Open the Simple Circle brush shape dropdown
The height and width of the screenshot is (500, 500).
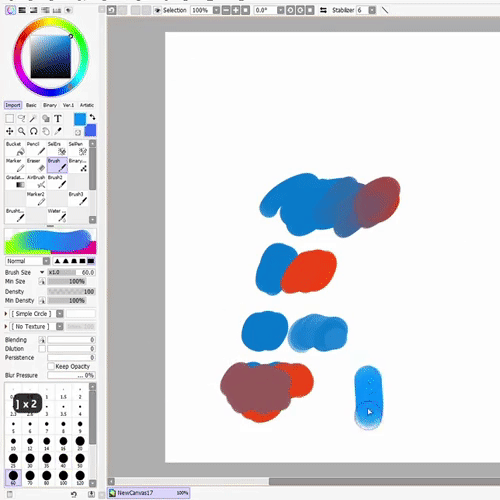coord(60,314)
